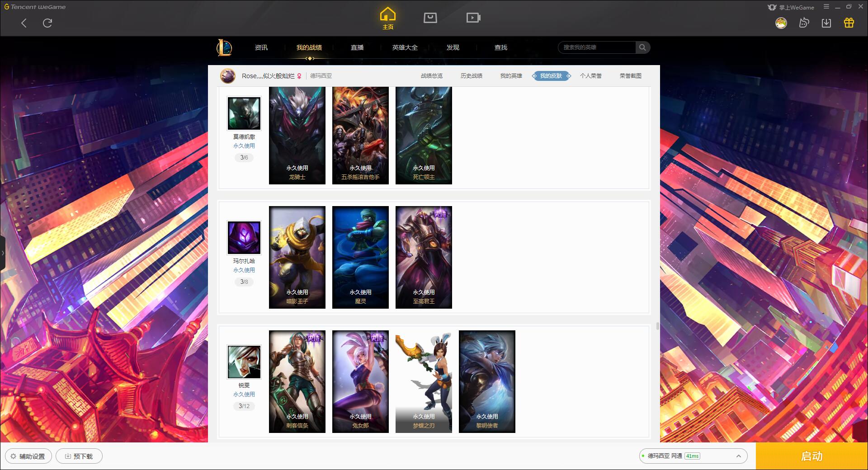Open the 至高君王 skin card

pos(424,257)
